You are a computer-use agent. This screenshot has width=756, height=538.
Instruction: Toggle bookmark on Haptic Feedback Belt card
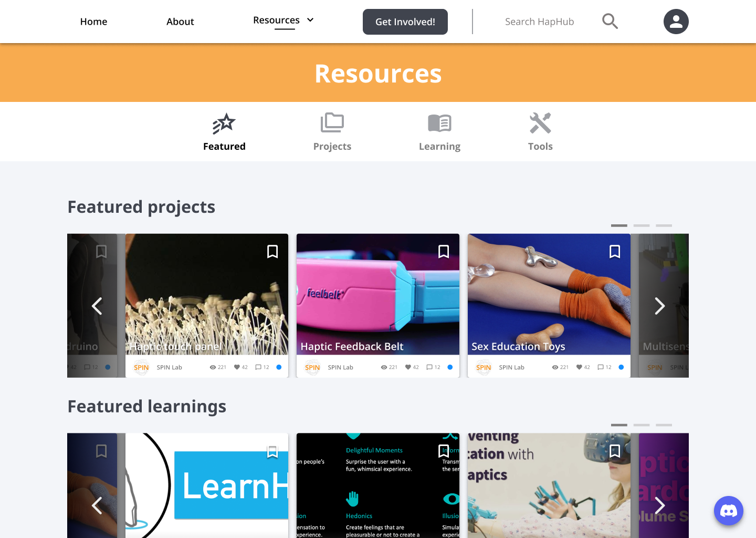click(444, 252)
